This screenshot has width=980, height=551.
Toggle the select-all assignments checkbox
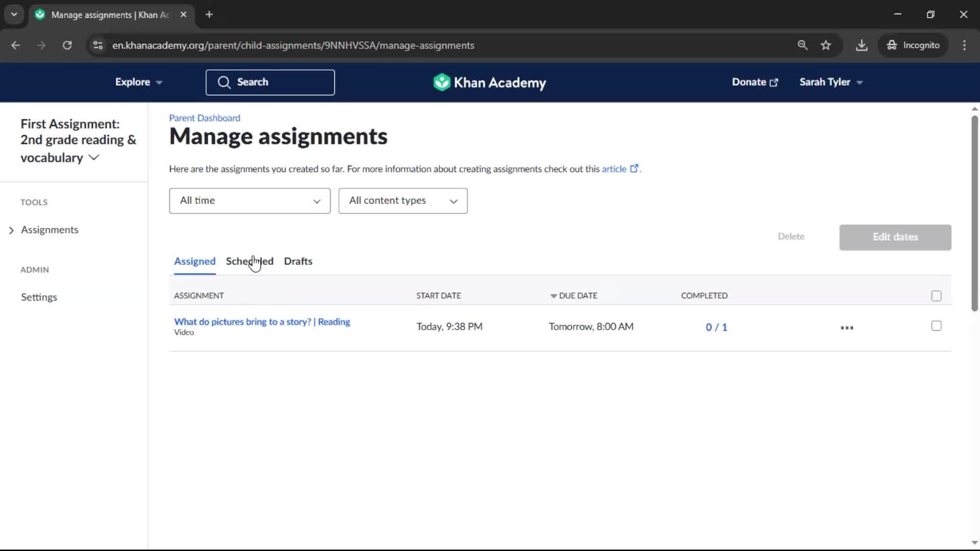pos(936,296)
